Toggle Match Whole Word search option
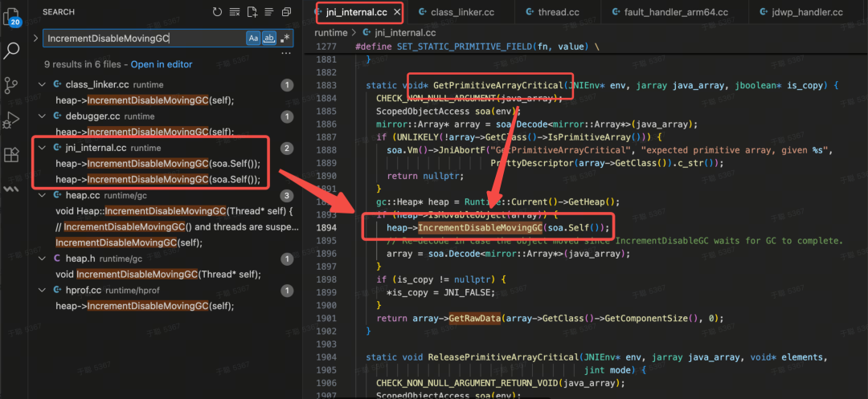868x399 pixels. (269, 39)
